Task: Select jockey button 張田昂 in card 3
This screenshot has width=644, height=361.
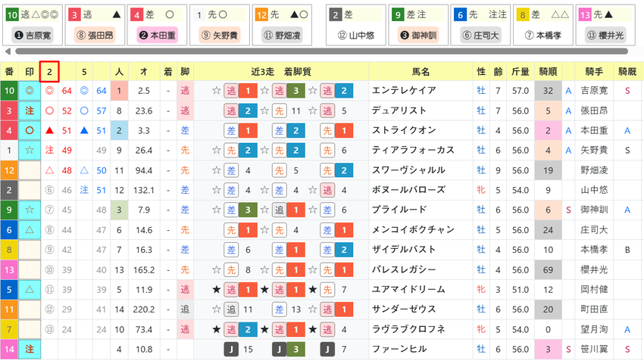Action: coord(95,36)
